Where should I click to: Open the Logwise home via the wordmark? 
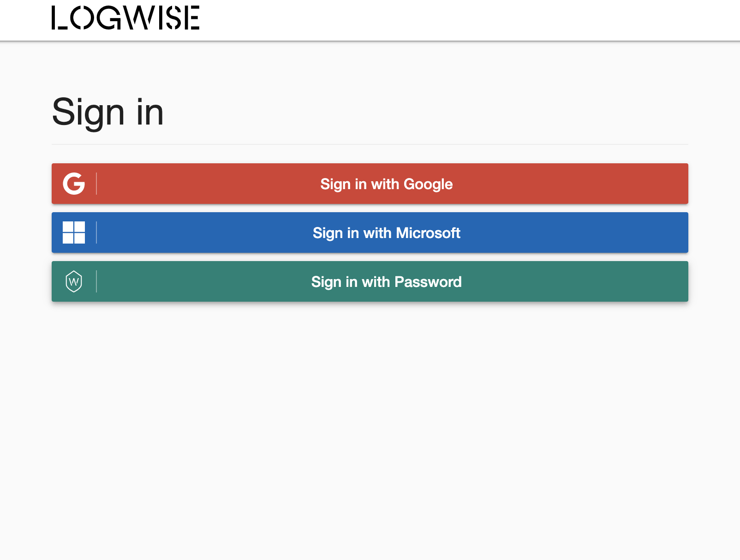tap(125, 18)
